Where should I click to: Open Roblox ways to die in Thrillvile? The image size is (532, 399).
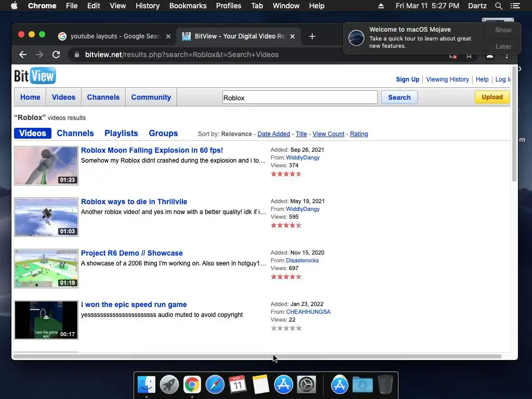(x=134, y=202)
